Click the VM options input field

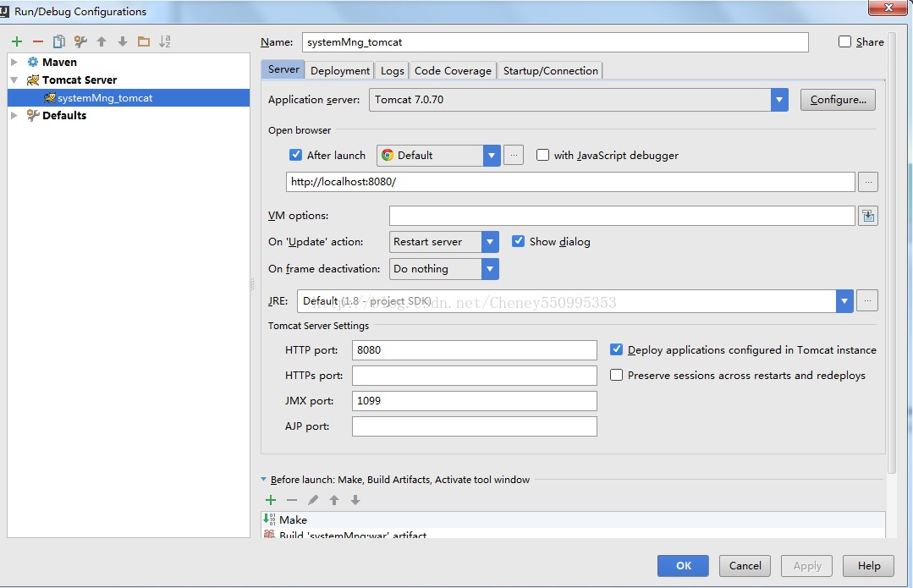click(x=622, y=216)
